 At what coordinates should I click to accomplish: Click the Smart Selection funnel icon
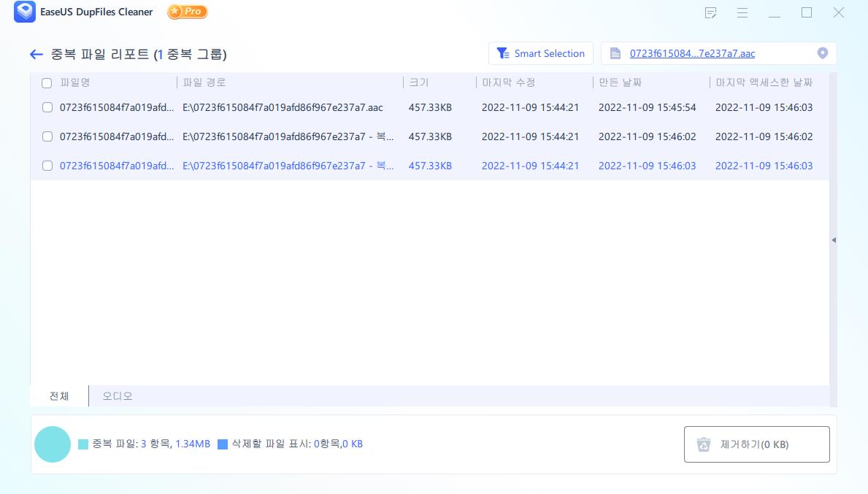(503, 53)
